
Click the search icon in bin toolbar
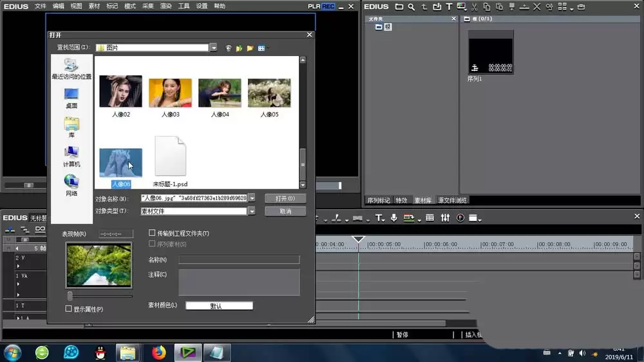pos(411,7)
